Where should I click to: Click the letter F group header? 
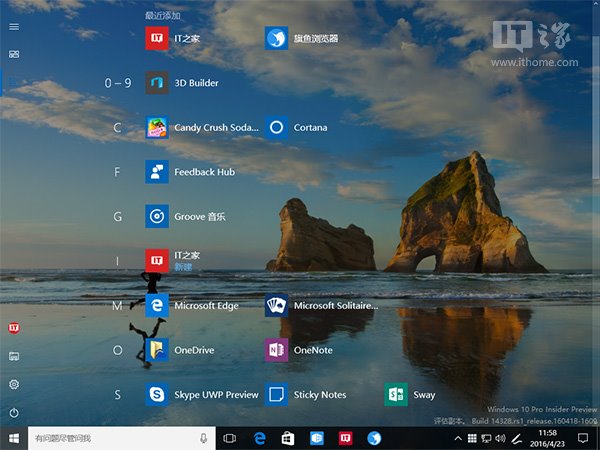117,172
